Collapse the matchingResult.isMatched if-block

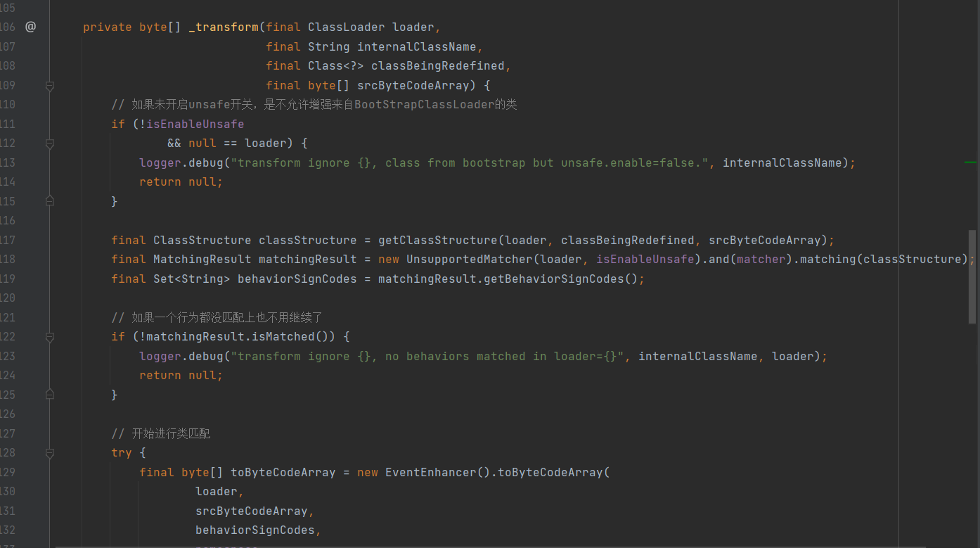coord(49,337)
